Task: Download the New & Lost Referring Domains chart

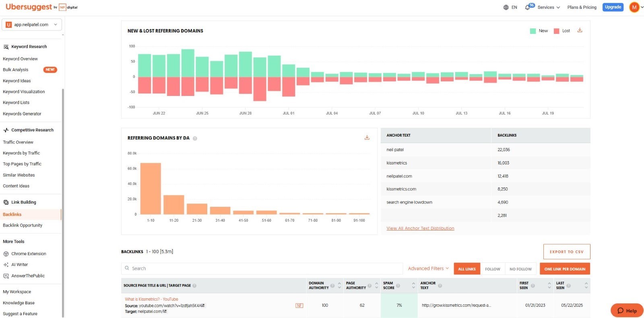Action: point(580,30)
